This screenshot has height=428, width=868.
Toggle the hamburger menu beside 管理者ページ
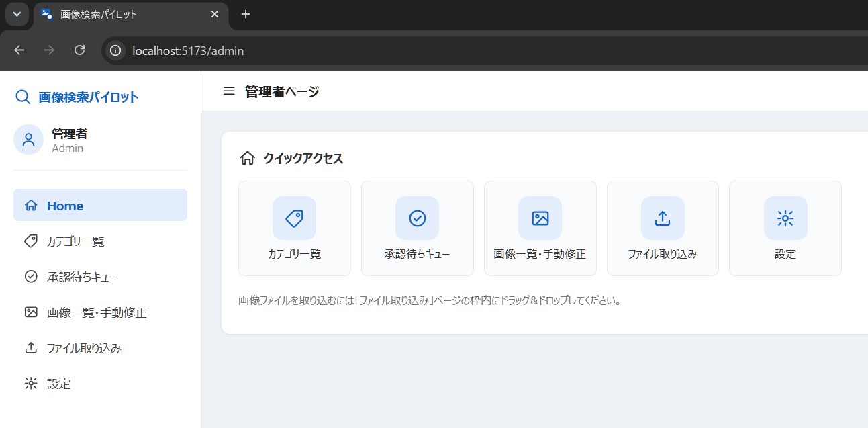tap(229, 91)
